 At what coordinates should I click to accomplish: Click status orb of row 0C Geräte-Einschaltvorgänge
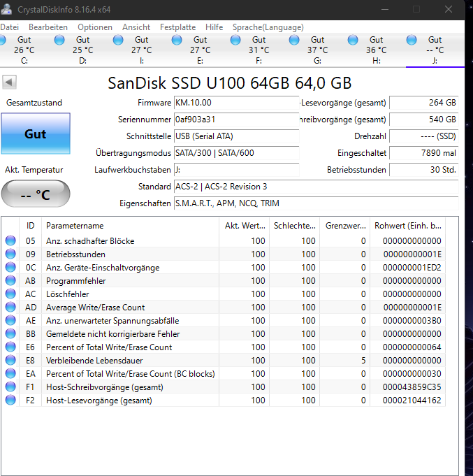(10, 267)
